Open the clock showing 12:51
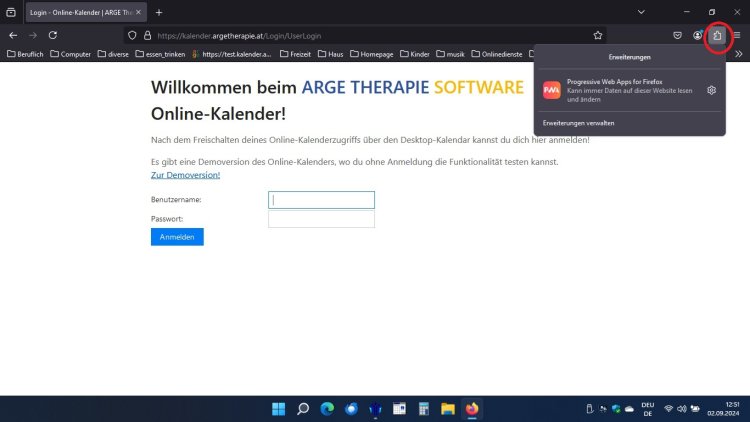The height and width of the screenshot is (422, 750). tap(723, 409)
